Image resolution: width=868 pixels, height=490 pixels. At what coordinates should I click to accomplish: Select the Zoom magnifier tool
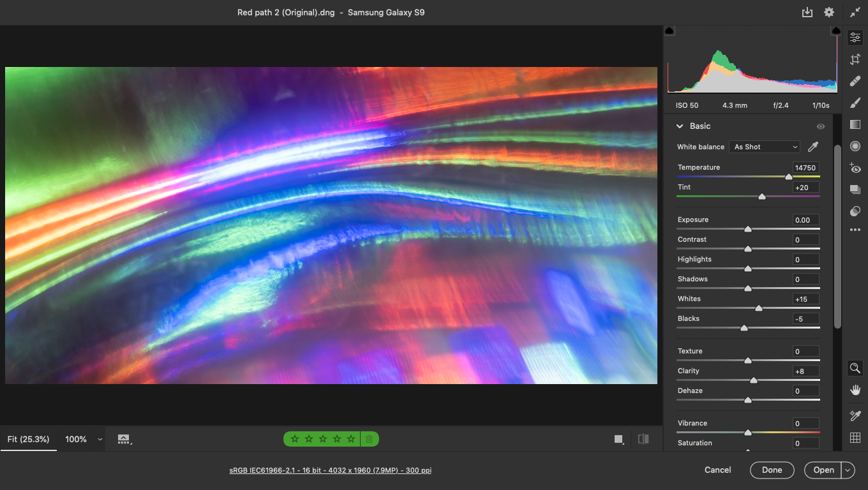[x=855, y=368]
